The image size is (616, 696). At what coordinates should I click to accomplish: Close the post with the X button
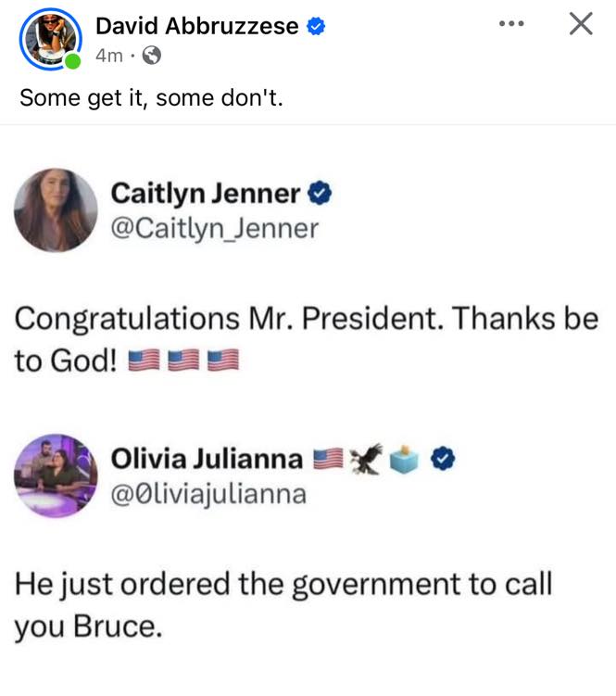click(581, 25)
